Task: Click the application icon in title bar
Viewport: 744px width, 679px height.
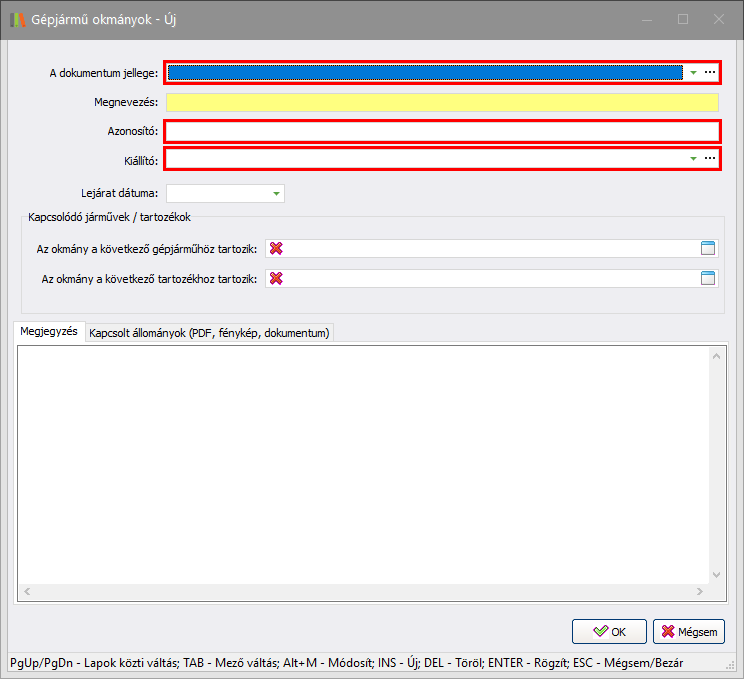Action: [x=18, y=19]
